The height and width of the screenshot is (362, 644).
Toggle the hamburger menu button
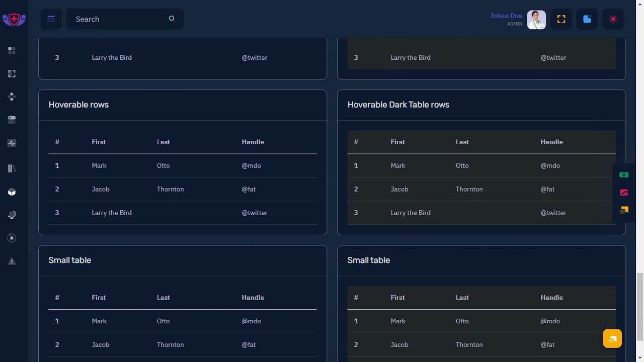click(x=51, y=19)
